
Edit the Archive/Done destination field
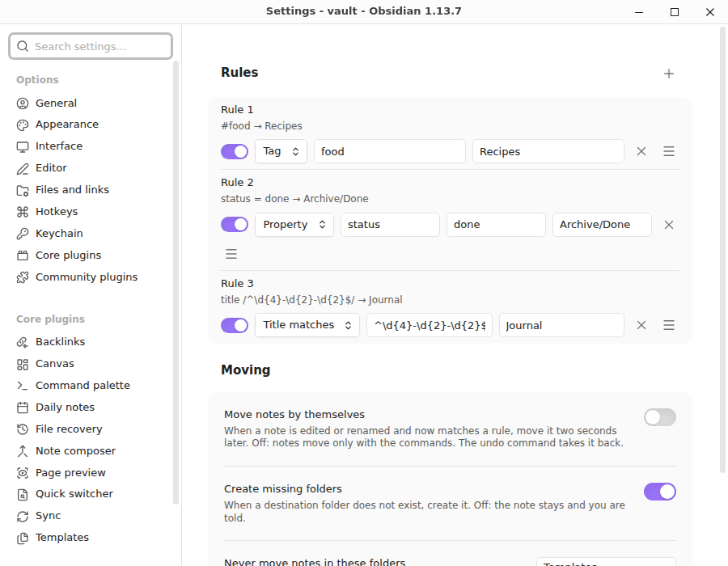602,225
